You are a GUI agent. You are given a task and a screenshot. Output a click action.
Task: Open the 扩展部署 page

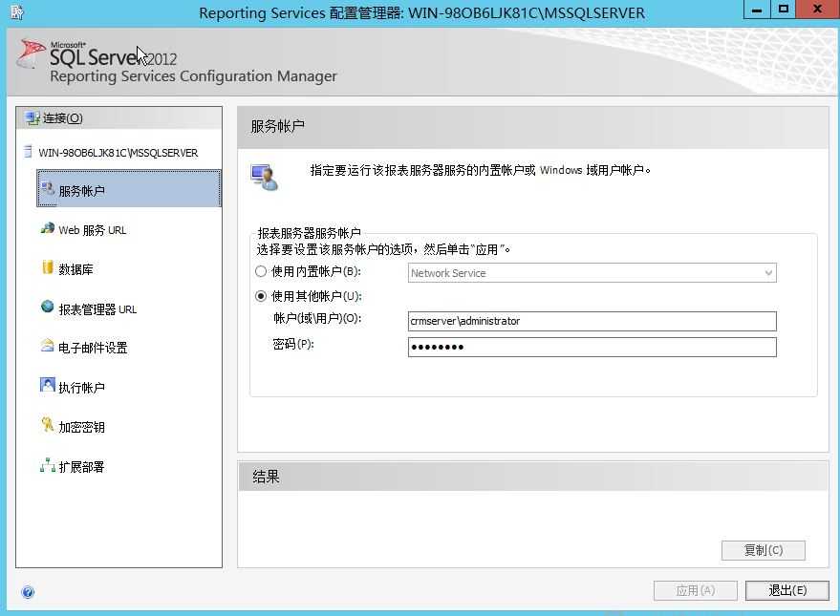coord(81,467)
